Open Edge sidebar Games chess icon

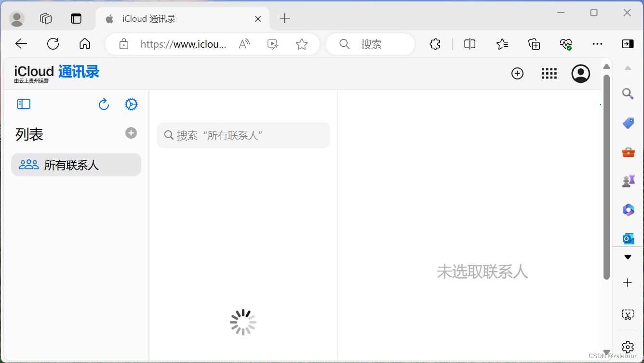628,181
